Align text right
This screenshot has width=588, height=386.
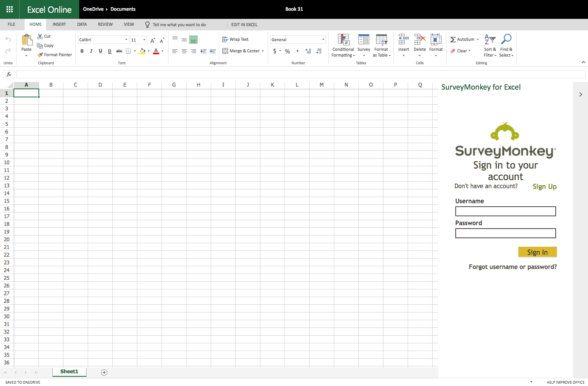click(x=193, y=51)
